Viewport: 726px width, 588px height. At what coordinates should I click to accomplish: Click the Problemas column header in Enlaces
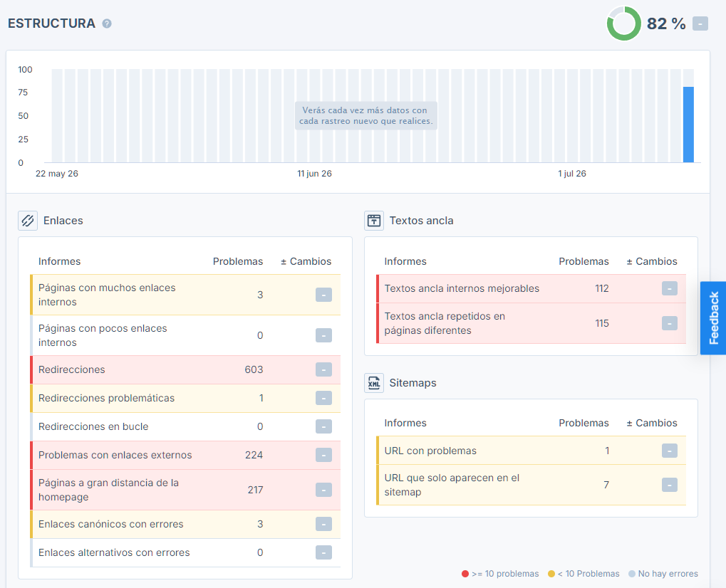pyautogui.click(x=237, y=261)
